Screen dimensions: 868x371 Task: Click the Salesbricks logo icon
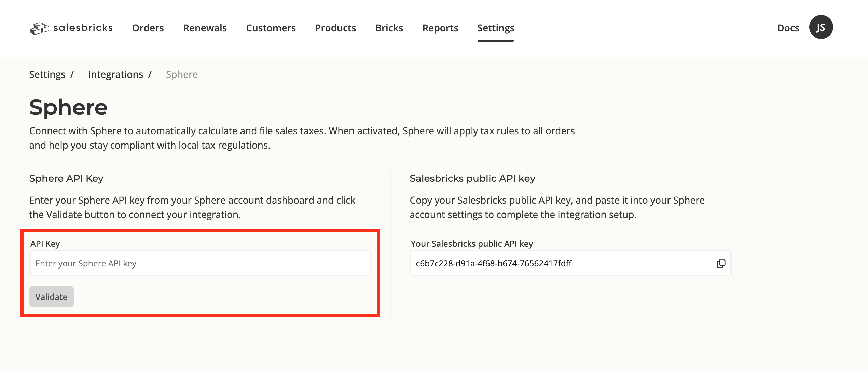[x=40, y=28]
